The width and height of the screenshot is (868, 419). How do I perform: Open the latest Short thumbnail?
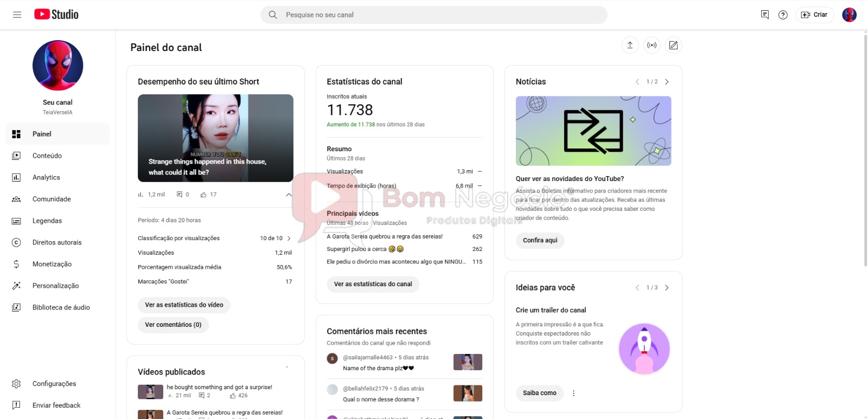pyautogui.click(x=215, y=138)
